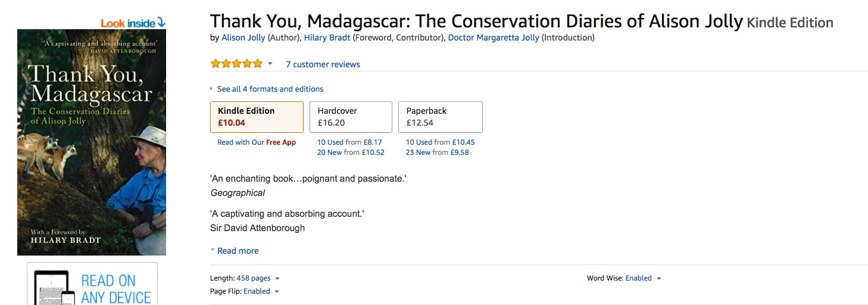The width and height of the screenshot is (868, 305).
Task: Select the Kindle Edition format
Action: [x=257, y=117]
